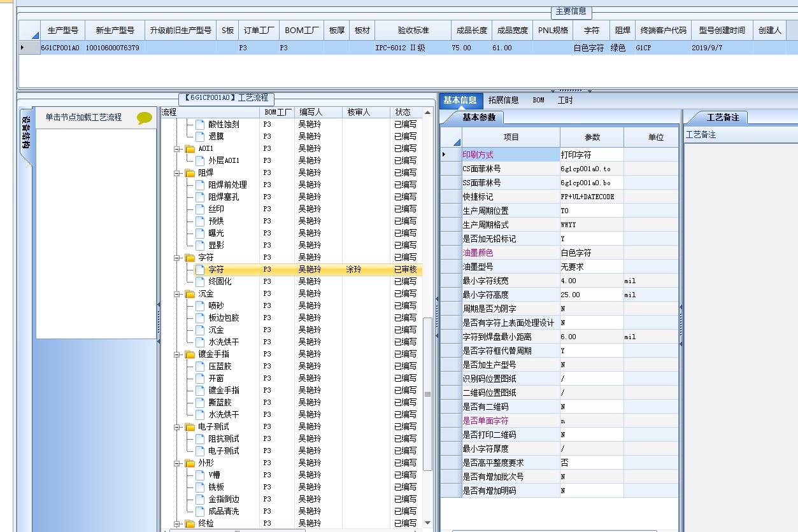Viewport: 798px width, 532px height.
Task: Click the document icon beside 显影
Action: click(x=200, y=245)
